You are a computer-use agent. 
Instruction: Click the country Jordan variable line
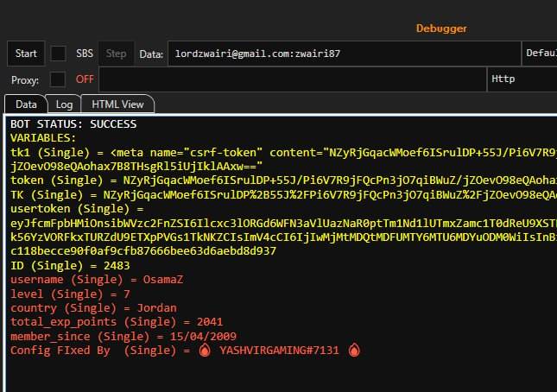(93, 308)
